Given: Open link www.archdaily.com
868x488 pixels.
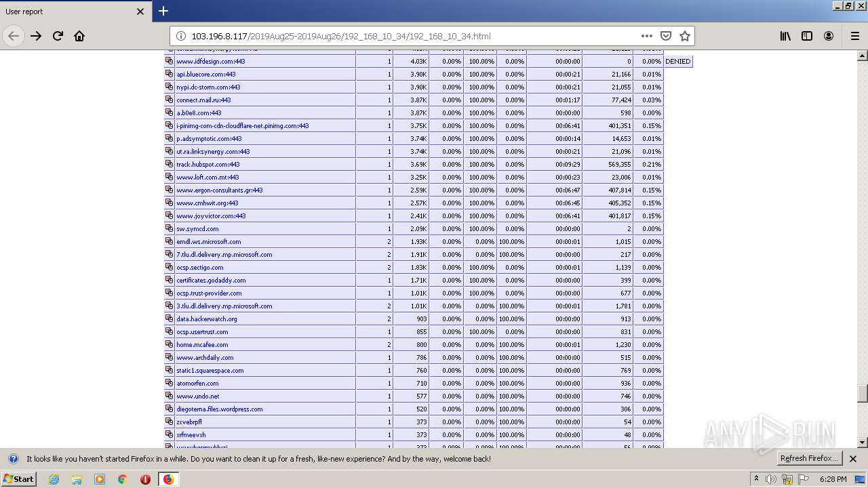Looking at the screenshot, I should click(205, 357).
